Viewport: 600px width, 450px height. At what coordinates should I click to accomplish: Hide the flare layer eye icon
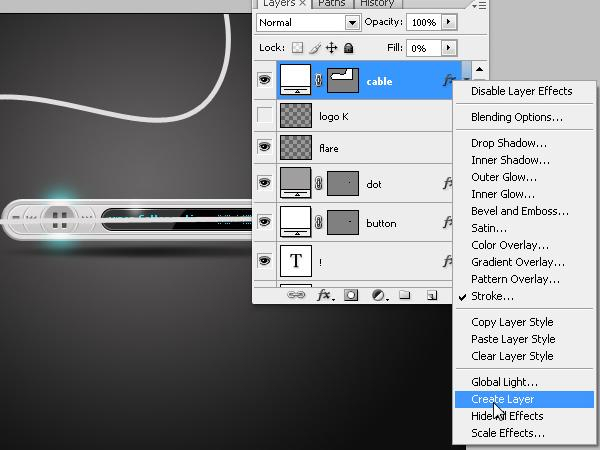264,147
